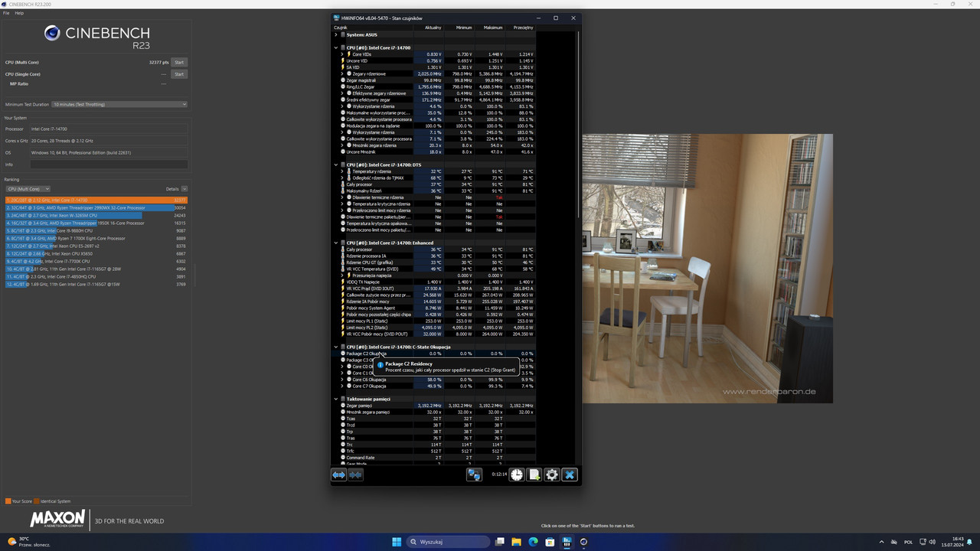Open HWiNFO network/remote monitor icon
The width and height of the screenshot is (980, 551).
pos(474,474)
